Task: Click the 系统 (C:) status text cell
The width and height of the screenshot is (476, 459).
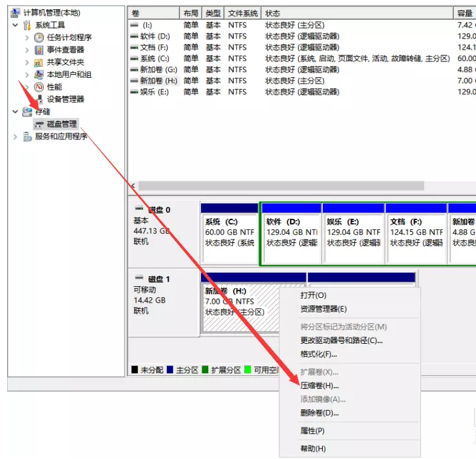Action: [x=357, y=58]
